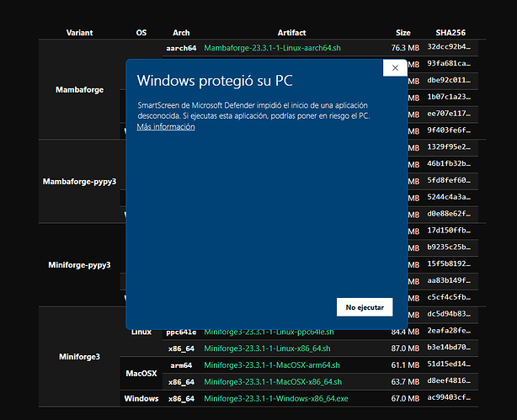Click the Variant column header
The height and width of the screenshot is (420, 517).
79,33
